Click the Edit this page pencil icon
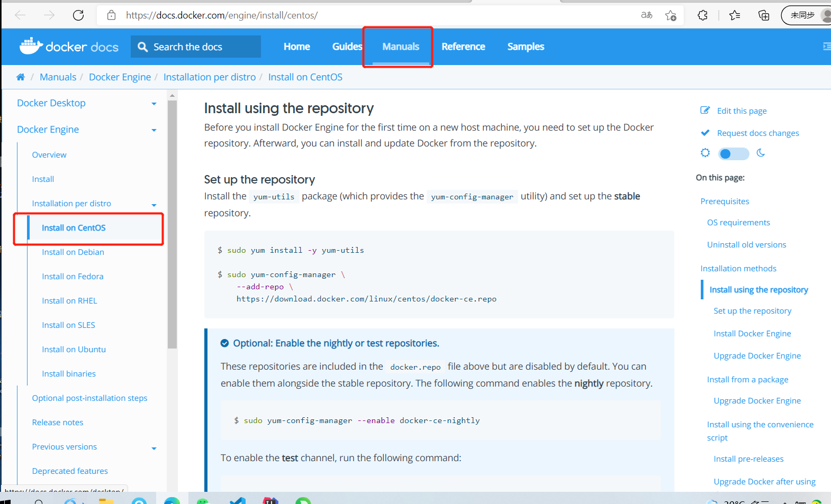The height and width of the screenshot is (504, 831). pos(705,111)
